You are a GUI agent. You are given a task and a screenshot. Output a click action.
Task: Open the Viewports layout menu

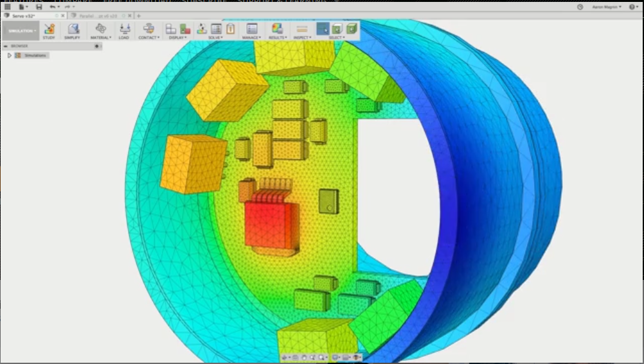[x=357, y=358]
